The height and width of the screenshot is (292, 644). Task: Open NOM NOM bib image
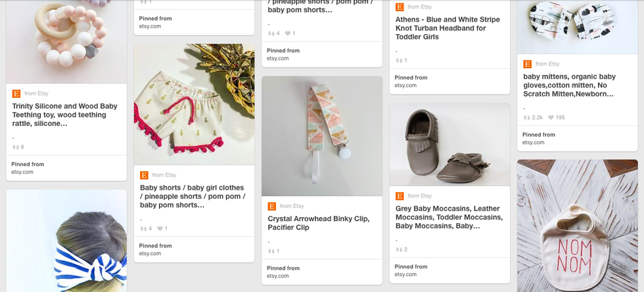tap(577, 226)
